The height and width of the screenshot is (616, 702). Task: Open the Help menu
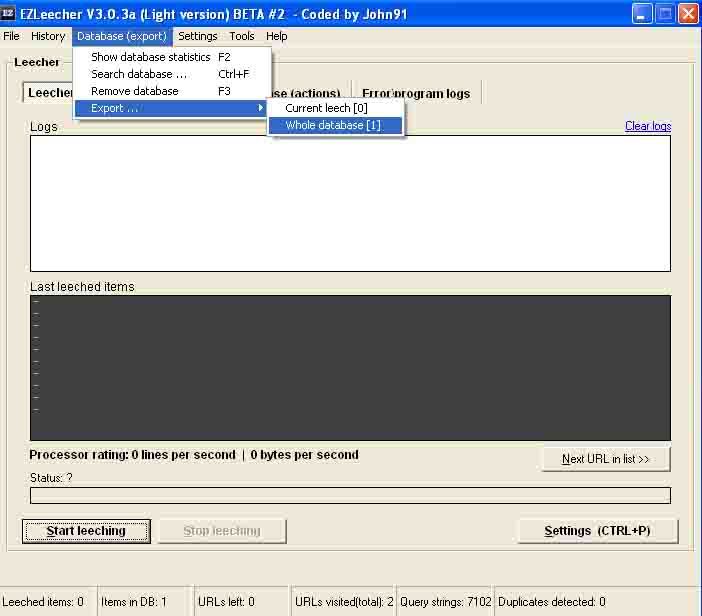[276, 36]
